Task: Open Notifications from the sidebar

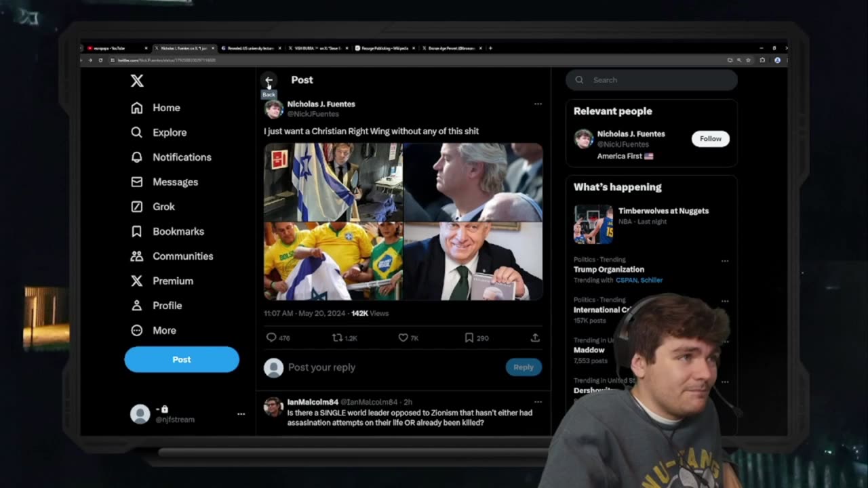Action: 171,157
